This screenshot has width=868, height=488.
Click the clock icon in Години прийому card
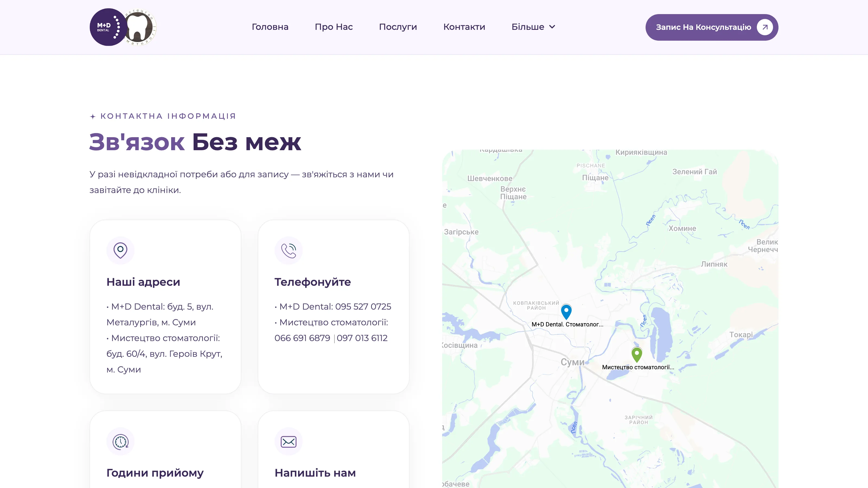pyautogui.click(x=120, y=442)
